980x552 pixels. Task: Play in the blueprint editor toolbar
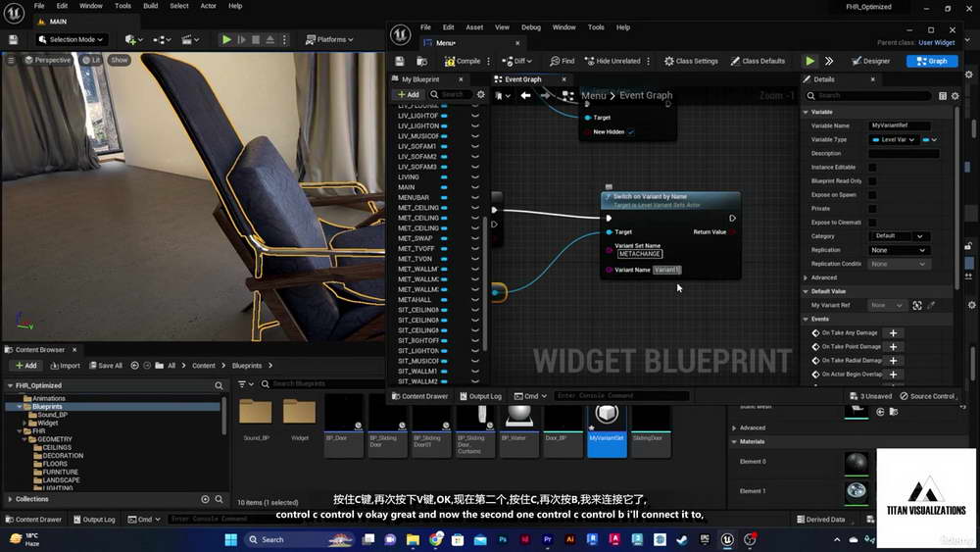pos(810,61)
